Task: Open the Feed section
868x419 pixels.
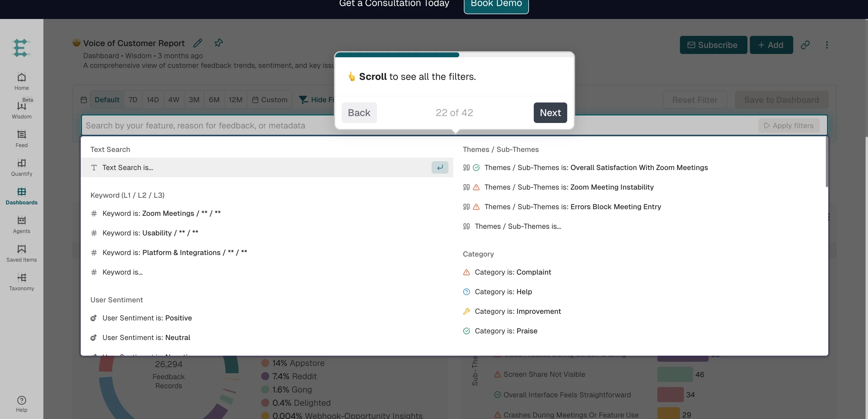Action: tap(21, 138)
